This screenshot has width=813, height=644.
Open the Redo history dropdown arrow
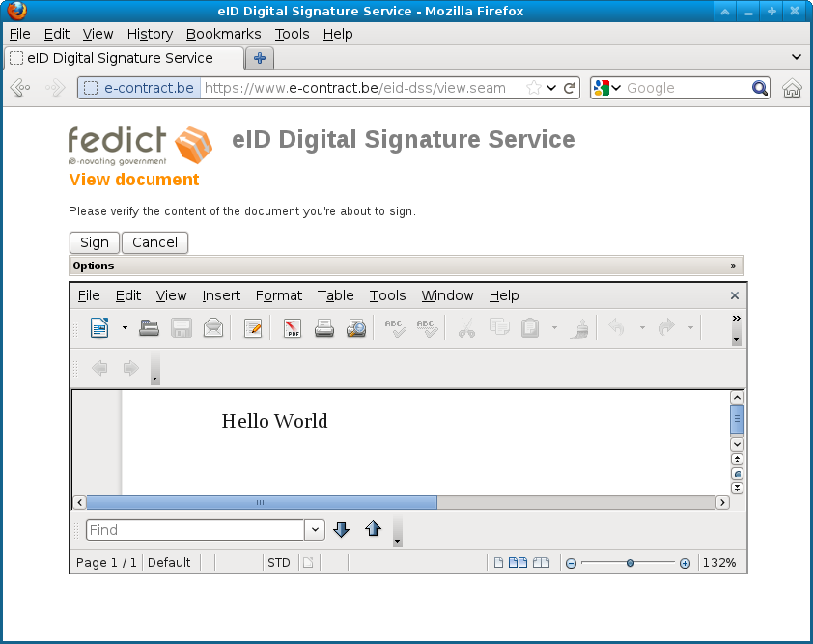690,327
